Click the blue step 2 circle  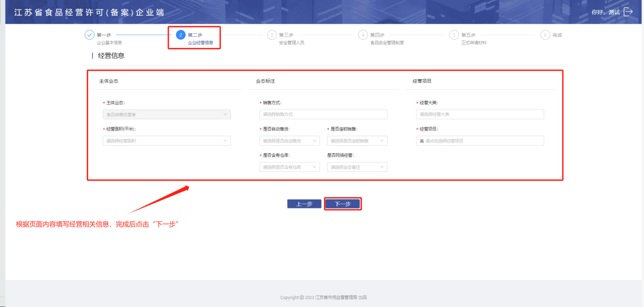coord(180,35)
